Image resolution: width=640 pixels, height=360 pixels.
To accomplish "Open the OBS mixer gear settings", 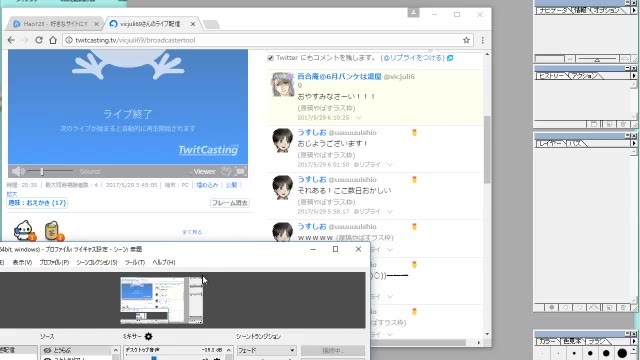I will point(149,336).
